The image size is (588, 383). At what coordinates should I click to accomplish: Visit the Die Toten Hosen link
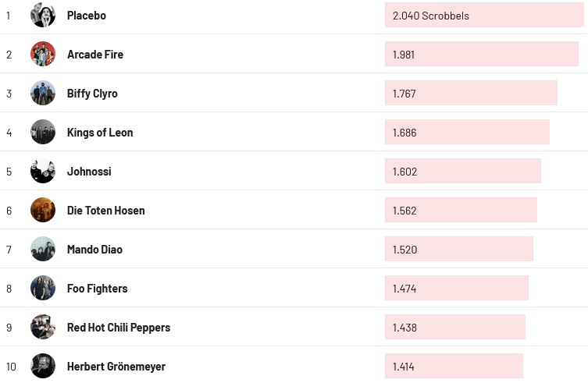point(105,211)
